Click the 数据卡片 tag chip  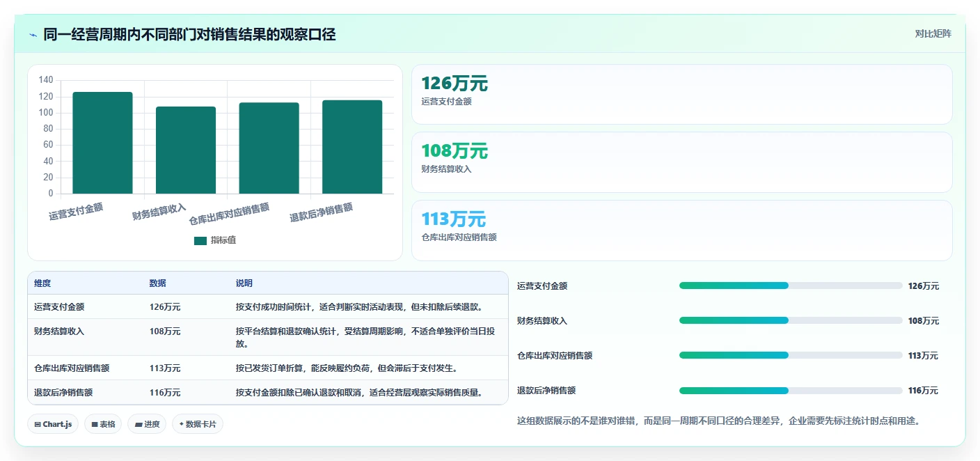(198, 424)
